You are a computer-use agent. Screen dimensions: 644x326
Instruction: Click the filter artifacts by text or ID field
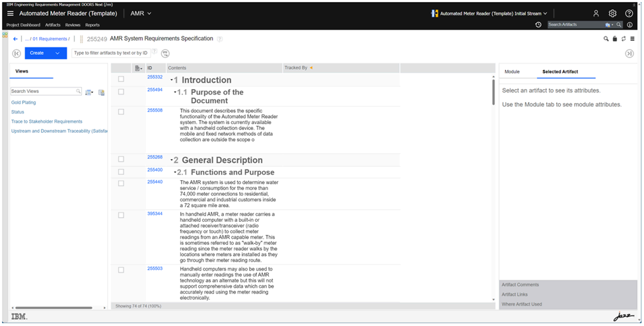111,53
